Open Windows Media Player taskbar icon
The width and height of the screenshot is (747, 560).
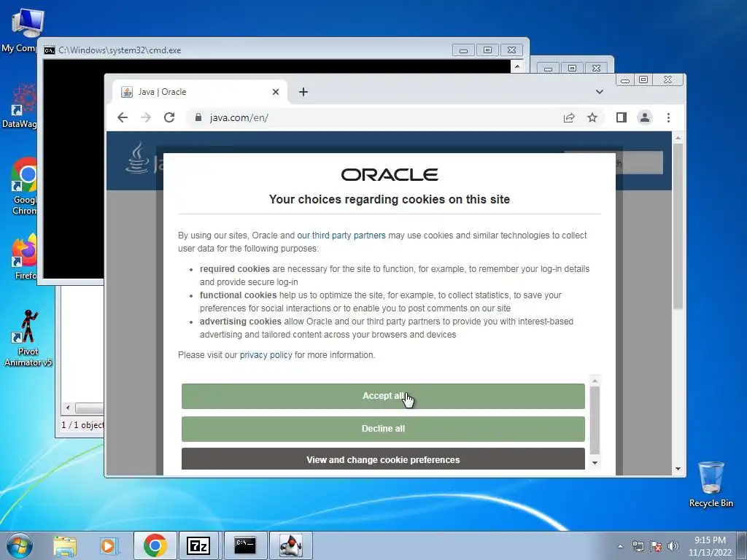pyautogui.click(x=109, y=545)
